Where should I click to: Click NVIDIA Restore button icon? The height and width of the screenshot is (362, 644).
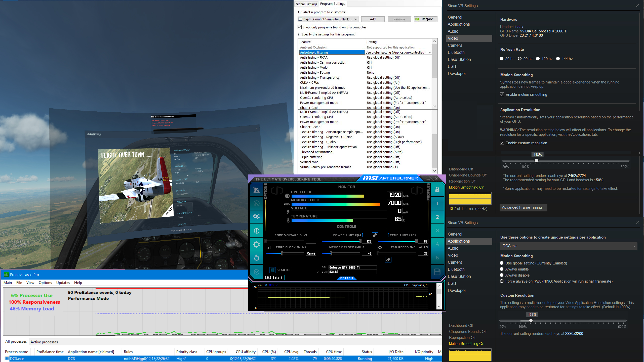[417, 19]
